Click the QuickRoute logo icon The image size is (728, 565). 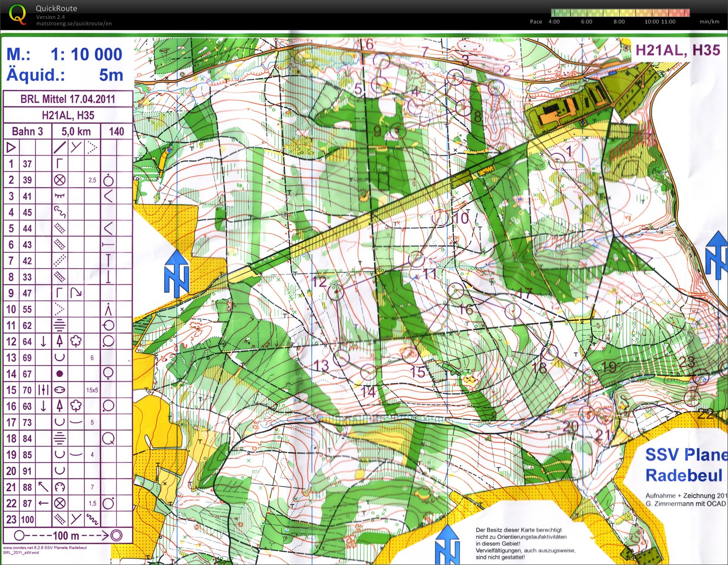point(18,14)
